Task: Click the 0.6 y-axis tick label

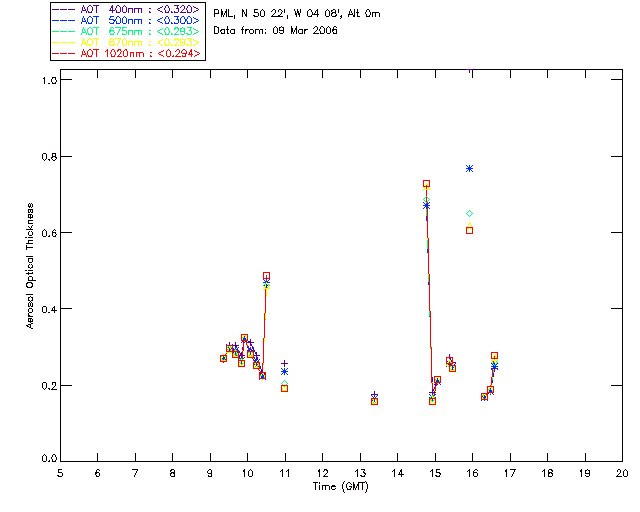Action: click(x=49, y=233)
